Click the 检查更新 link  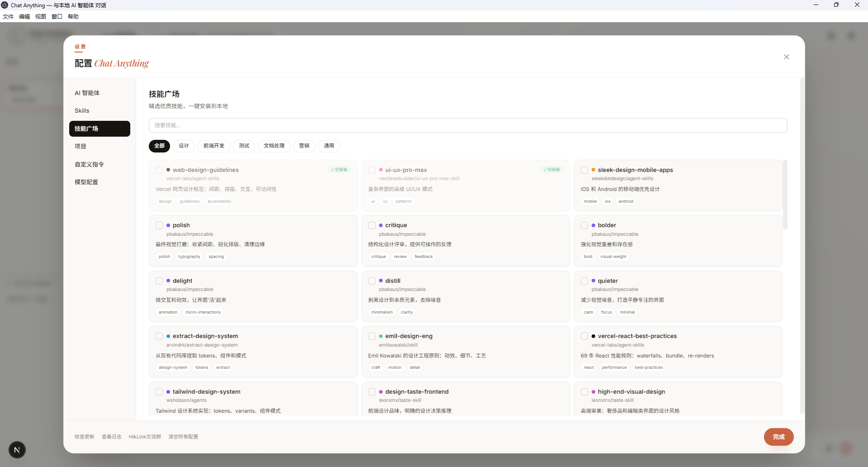pyautogui.click(x=85, y=437)
